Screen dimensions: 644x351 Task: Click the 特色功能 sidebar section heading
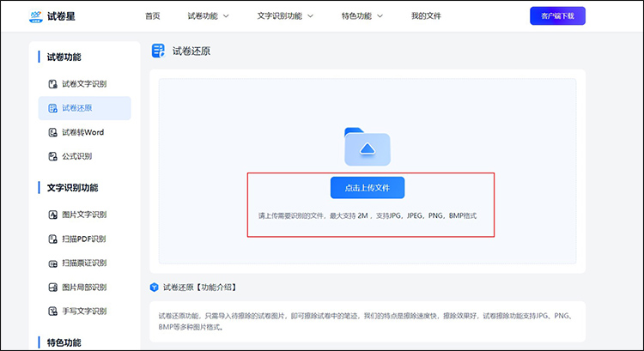click(64, 342)
